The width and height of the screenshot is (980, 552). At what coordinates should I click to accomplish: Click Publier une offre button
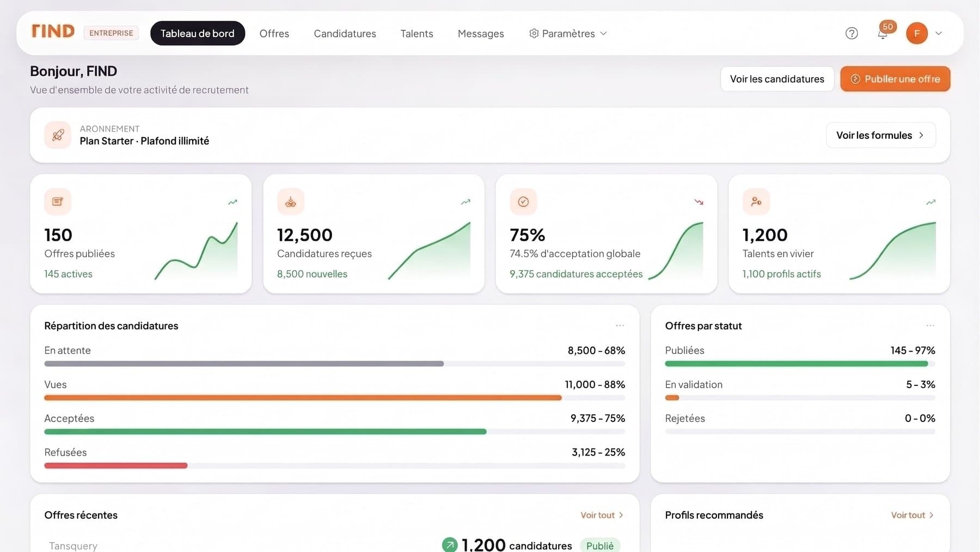point(895,79)
